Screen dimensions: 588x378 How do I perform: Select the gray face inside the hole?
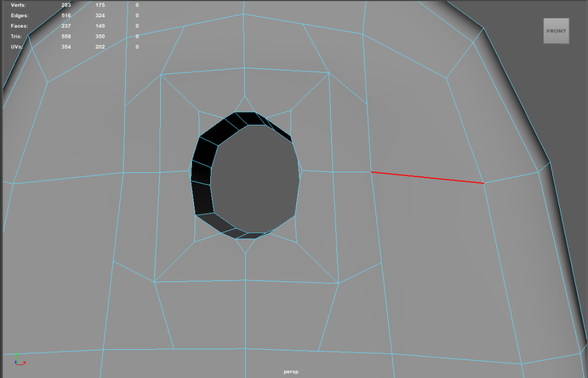pyautogui.click(x=256, y=178)
